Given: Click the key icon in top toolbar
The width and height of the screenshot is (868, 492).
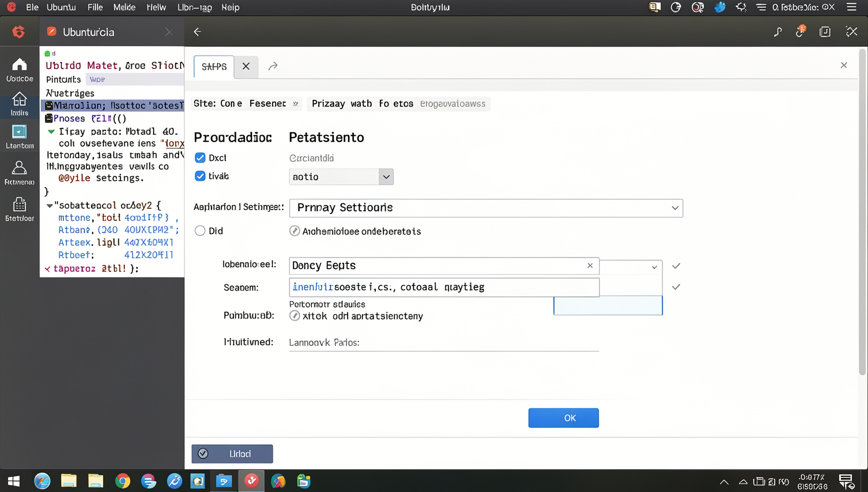Looking at the screenshot, I should 777,32.
